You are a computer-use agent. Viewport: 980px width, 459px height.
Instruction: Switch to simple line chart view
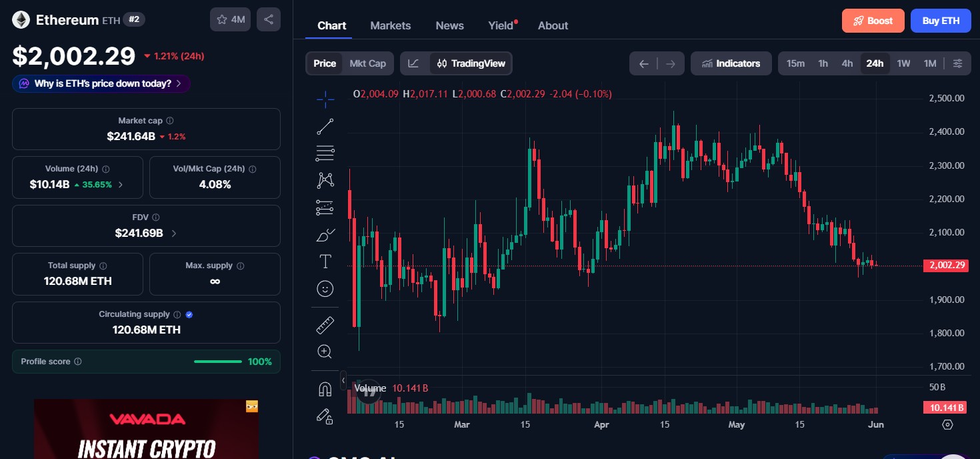click(414, 63)
